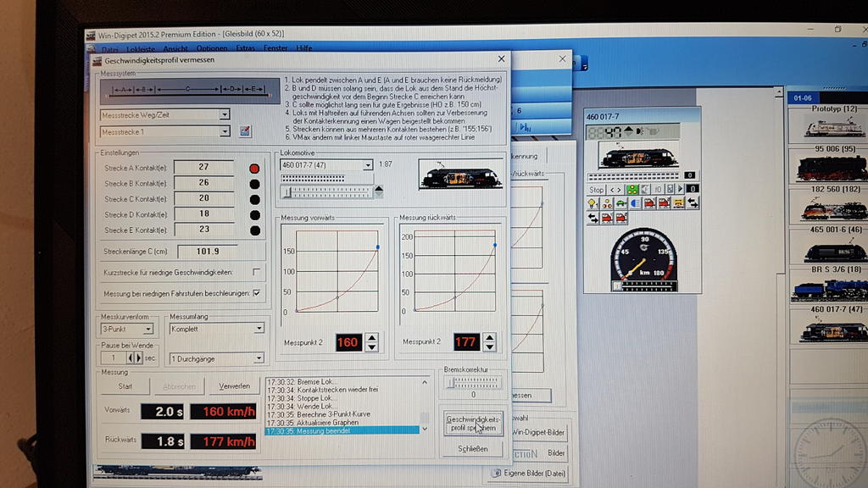Uncheck Messung bei niedrigen Fahrstufen beschleunigen
Screen dimensions: 868x488
pos(256,293)
